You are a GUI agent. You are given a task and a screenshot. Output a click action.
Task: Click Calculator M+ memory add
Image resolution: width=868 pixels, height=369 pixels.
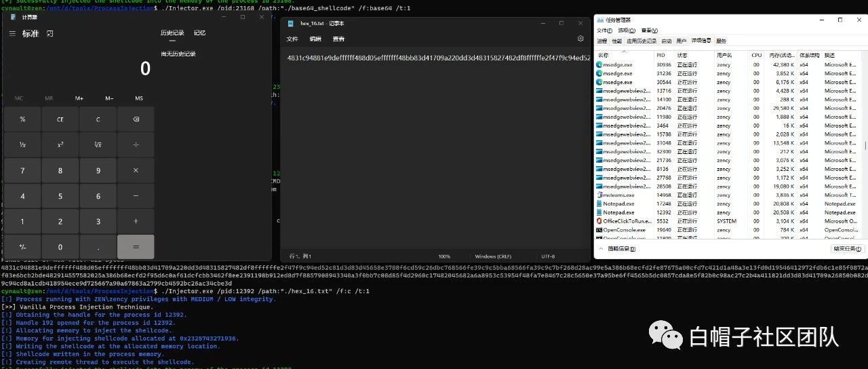pyautogui.click(x=79, y=98)
